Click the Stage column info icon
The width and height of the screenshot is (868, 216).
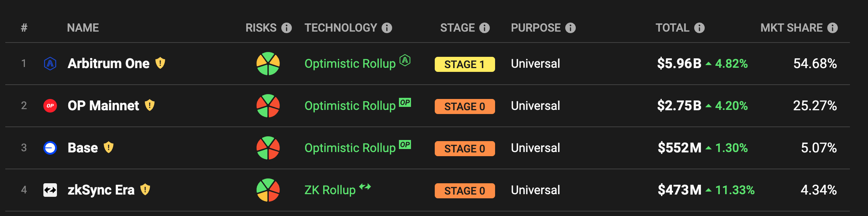pos(485,28)
